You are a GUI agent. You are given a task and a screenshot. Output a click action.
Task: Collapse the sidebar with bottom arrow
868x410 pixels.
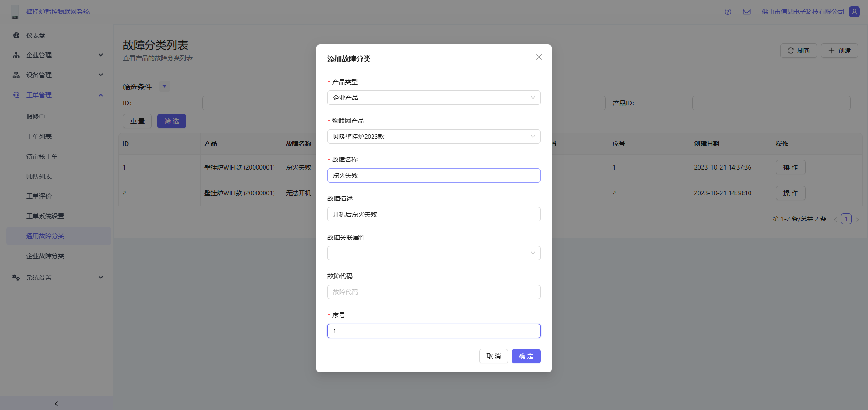point(56,403)
